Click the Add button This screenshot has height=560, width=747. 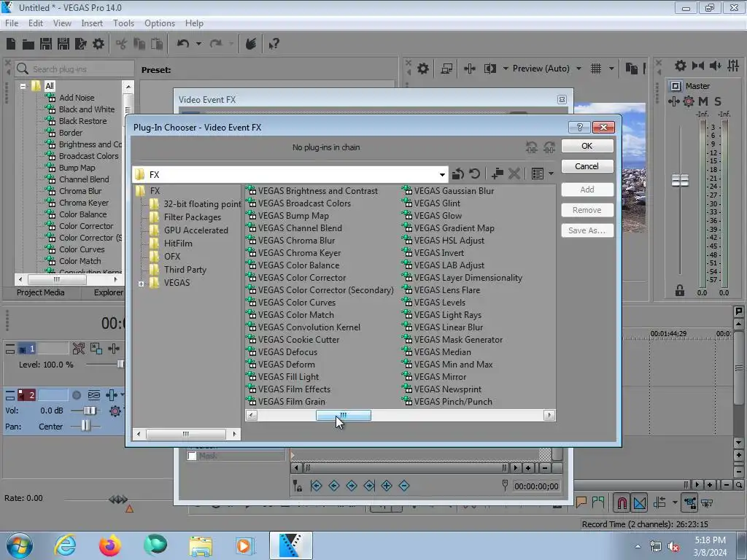[587, 190]
